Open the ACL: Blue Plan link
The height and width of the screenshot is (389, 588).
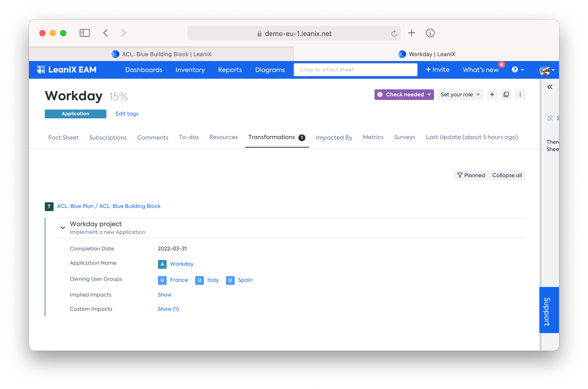[x=75, y=206]
